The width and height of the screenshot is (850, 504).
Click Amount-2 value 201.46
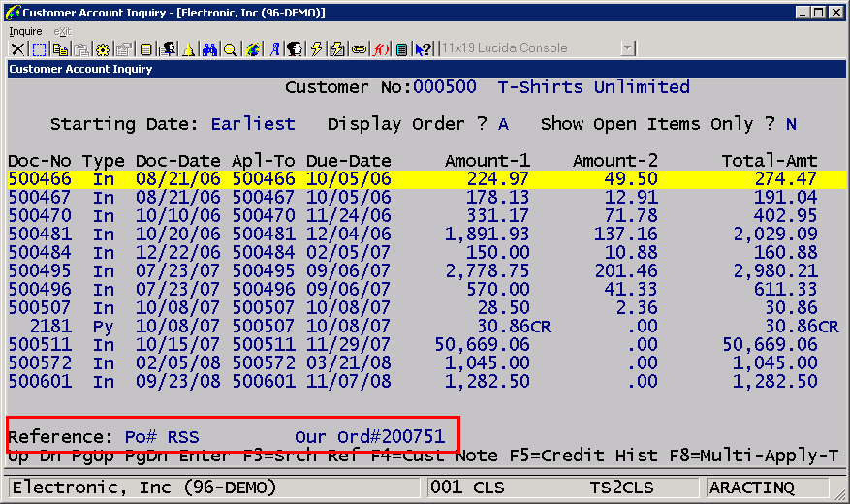point(626,271)
